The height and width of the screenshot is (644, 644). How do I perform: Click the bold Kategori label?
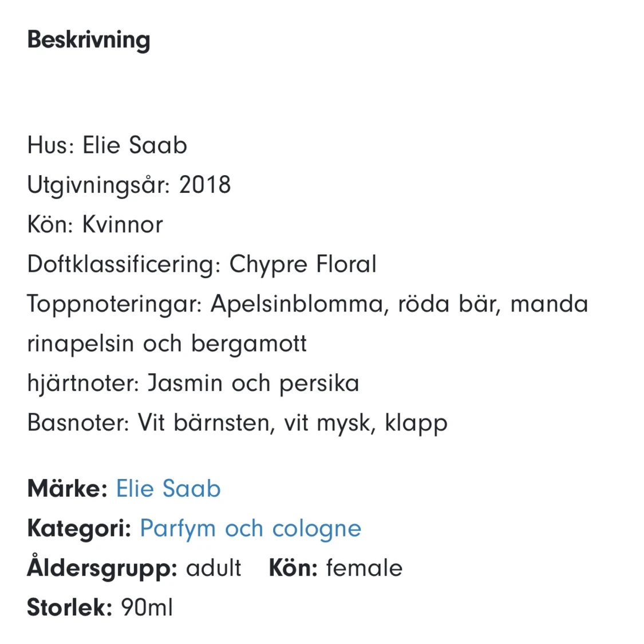(x=79, y=528)
